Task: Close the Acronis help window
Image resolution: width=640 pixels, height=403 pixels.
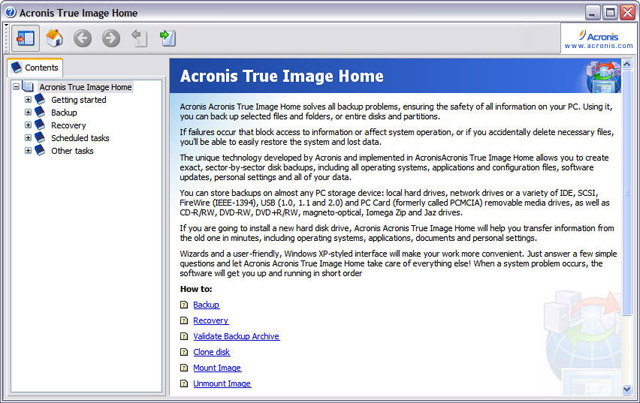Action: pos(628,13)
